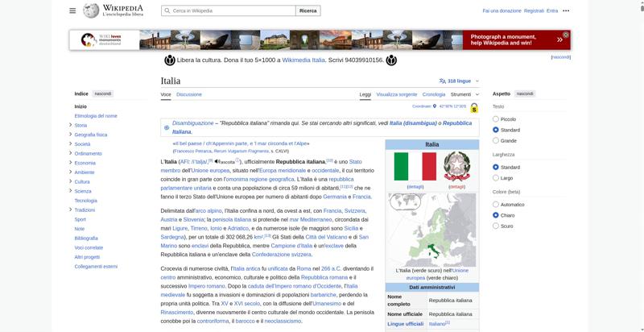644x332 pixels.
Task: Expand the Società index section
Action: [71, 143]
